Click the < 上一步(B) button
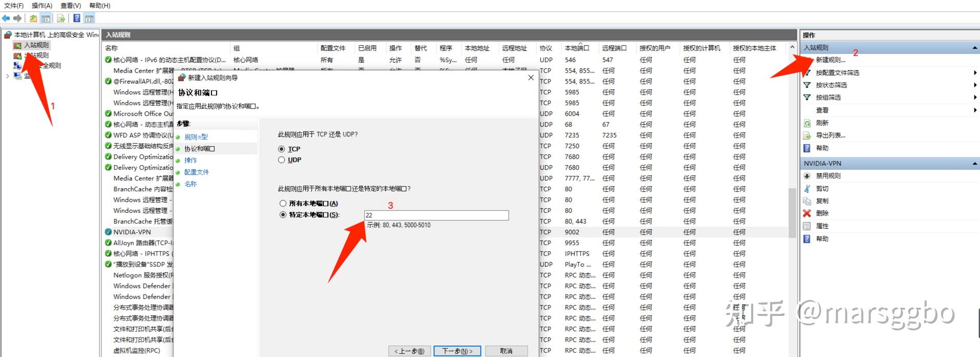980x357 pixels. pos(409,351)
